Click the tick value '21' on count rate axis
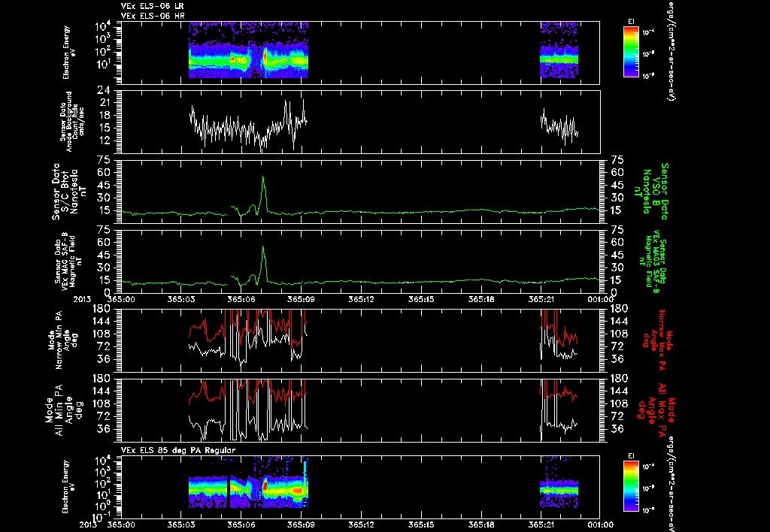Viewport: 770px width, 532px height. point(104,103)
